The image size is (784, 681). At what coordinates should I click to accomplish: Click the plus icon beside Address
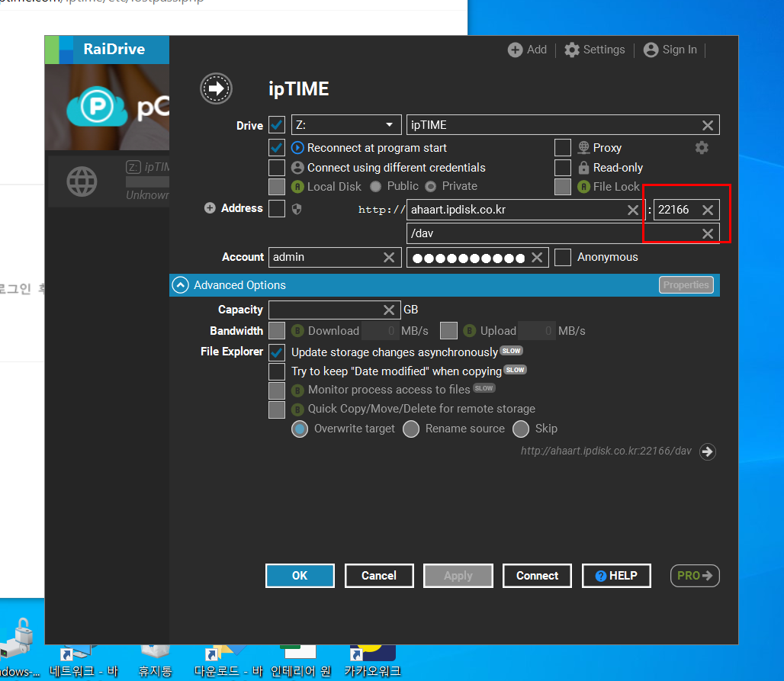pyautogui.click(x=210, y=208)
